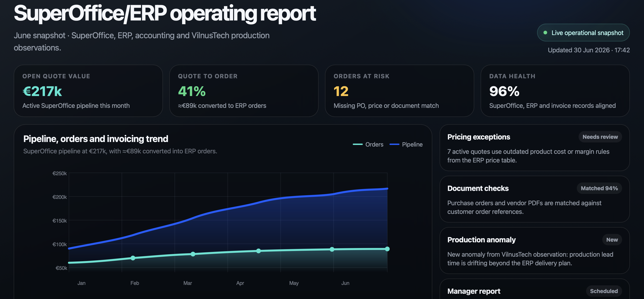Viewport: 644px width, 299px height.
Task: Click the Orders data point near Mar
Action: (x=193, y=254)
